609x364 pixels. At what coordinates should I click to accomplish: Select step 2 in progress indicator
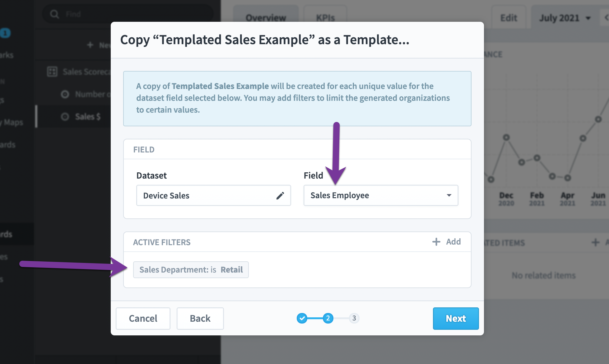point(328,318)
